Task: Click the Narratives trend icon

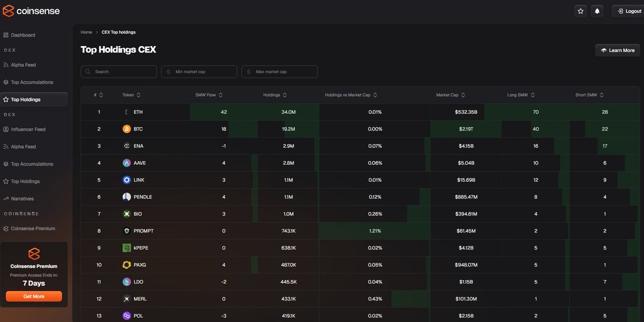Action: (x=6, y=199)
